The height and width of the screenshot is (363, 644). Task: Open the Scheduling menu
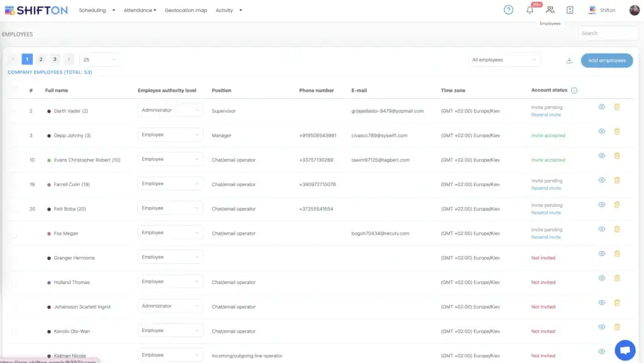(x=97, y=11)
